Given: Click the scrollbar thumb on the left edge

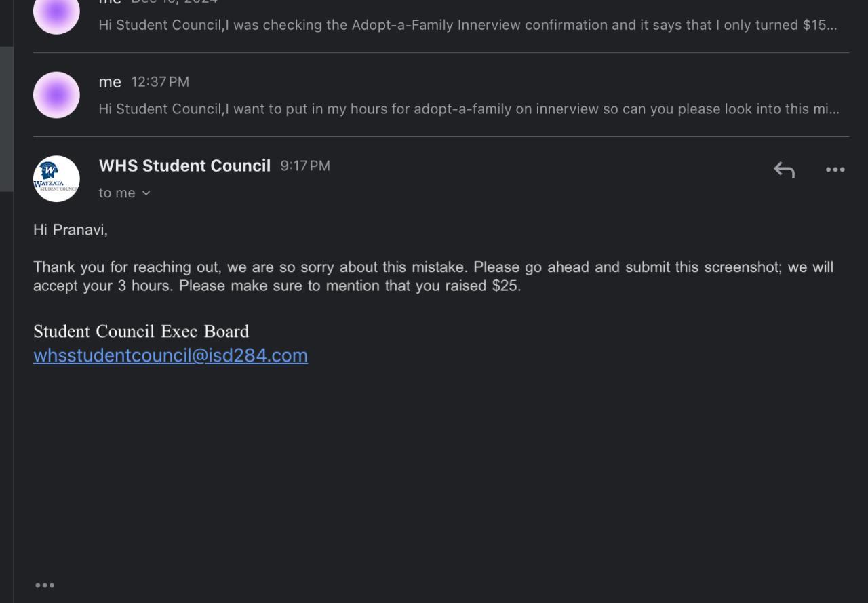Looking at the screenshot, I should 6,119.
